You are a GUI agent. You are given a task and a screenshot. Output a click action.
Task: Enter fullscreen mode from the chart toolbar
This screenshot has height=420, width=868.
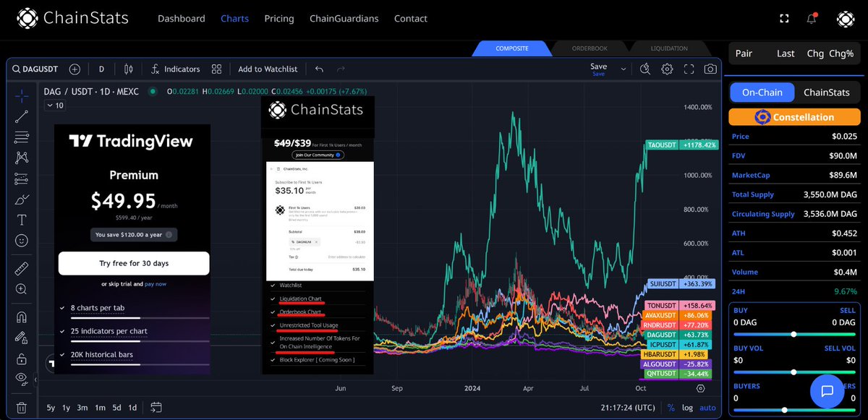click(689, 69)
